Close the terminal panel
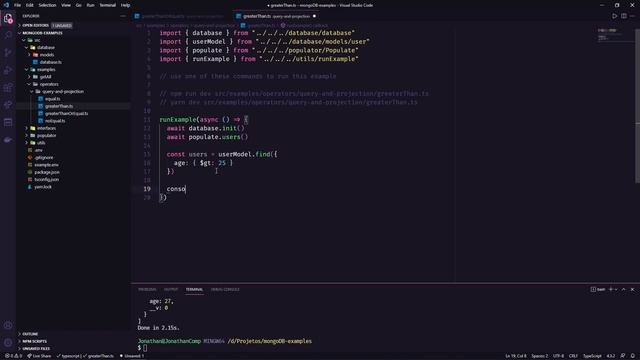 [632, 289]
